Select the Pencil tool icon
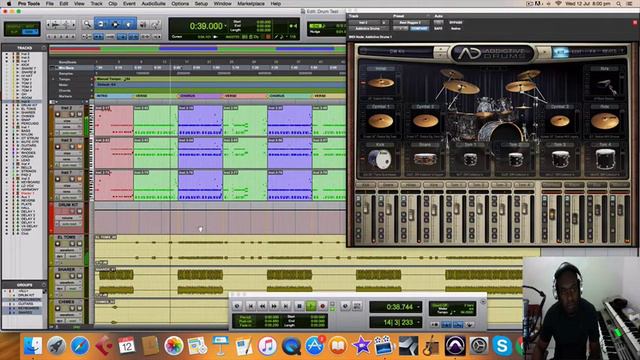Screen dimensions: 640x360 [x=156, y=25]
